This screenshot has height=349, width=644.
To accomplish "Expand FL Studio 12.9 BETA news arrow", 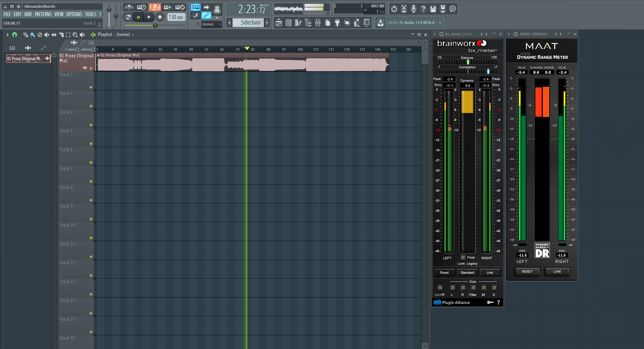I will [440, 23].
